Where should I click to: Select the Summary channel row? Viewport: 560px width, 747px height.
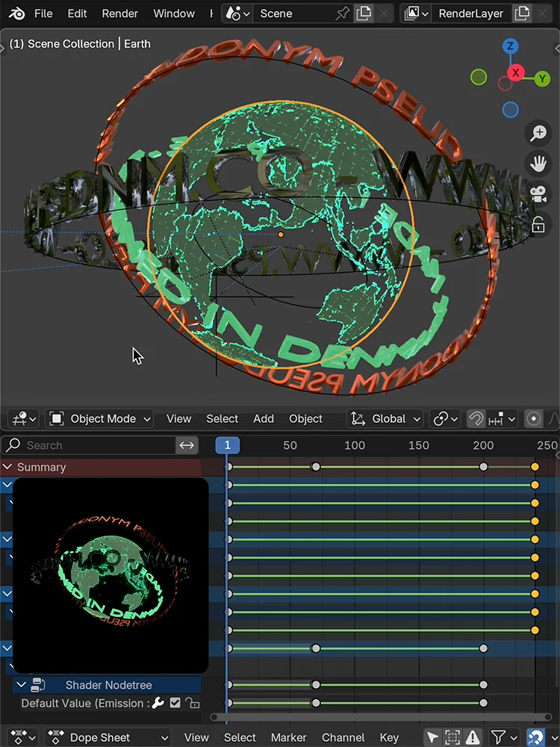pos(101,468)
